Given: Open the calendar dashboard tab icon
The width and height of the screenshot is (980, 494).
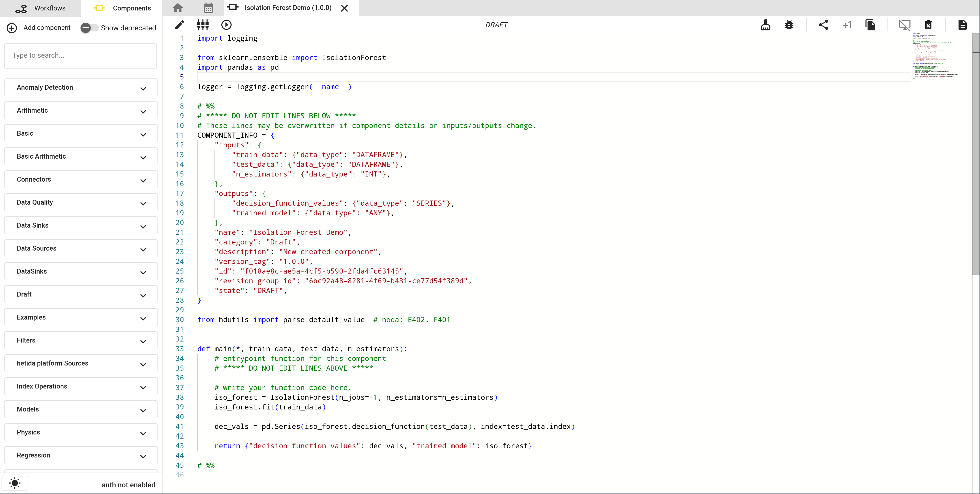Looking at the screenshot, I should click(209, 8).
